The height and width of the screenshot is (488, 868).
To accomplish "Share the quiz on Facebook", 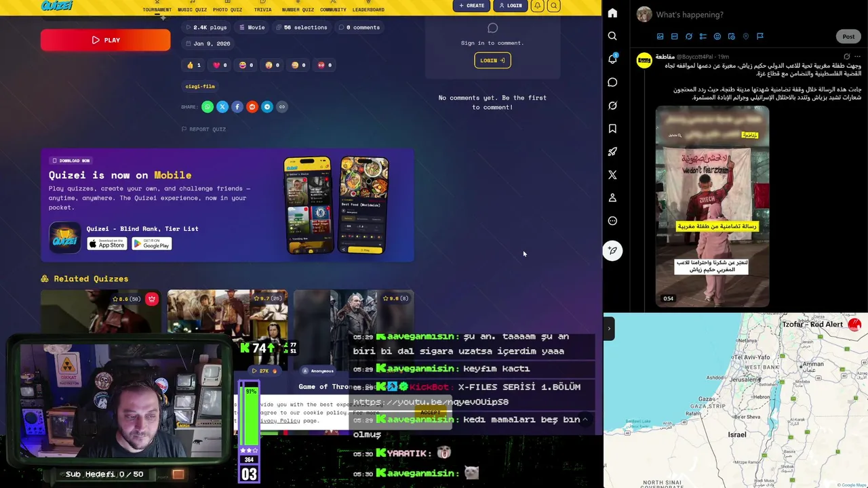I will 237,106.
